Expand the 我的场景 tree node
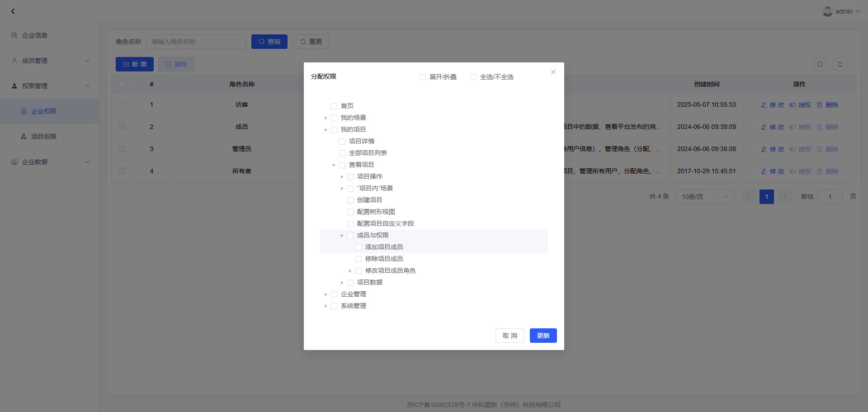 (325, 118)
